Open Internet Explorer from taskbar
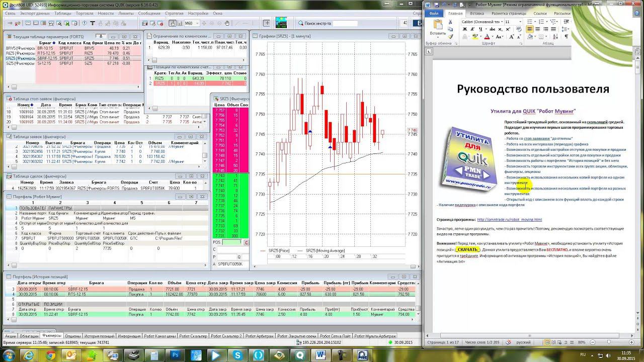The width and height of the screenshot is (644, 362). [29, 355]
